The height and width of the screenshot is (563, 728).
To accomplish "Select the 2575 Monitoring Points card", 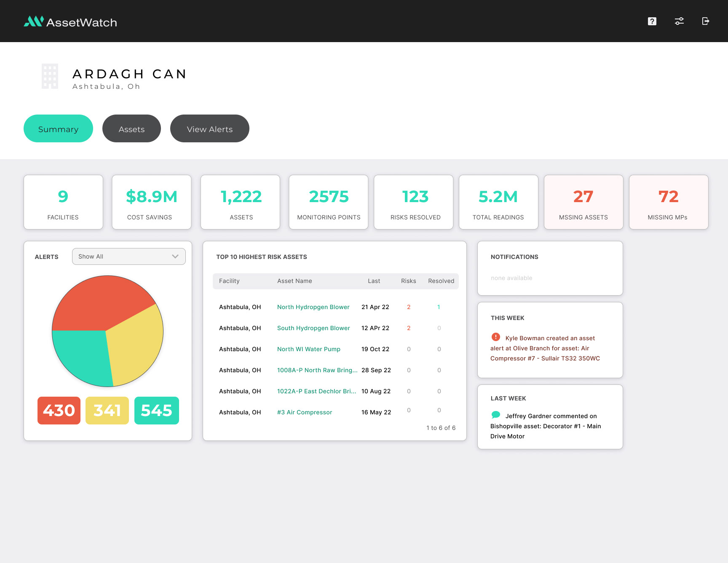I will pos(329,202).
